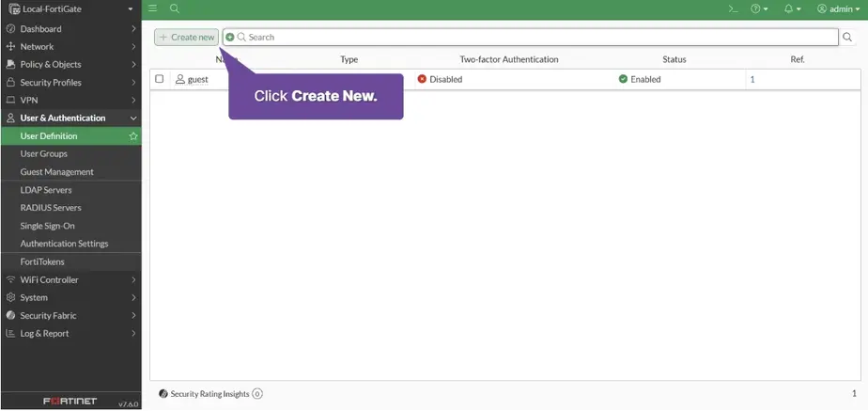Expand the VPN chevron arrow

(x=133, y=101)
